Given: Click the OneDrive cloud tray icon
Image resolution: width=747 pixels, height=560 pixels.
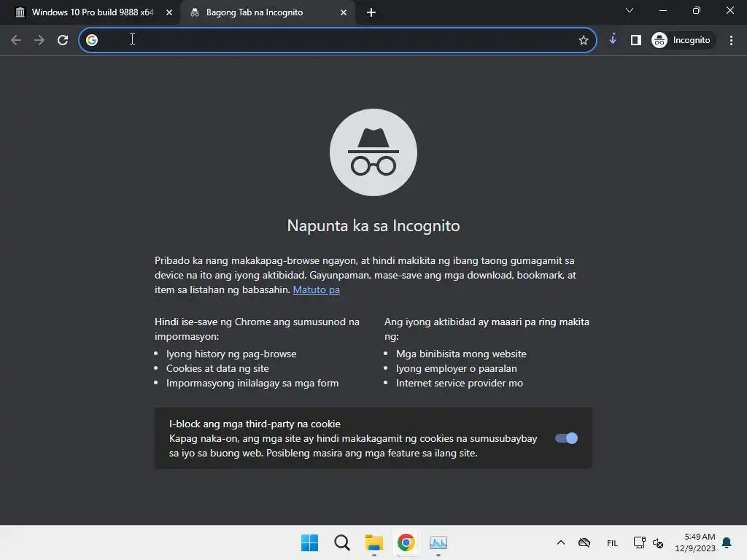Looking at the screenshot, I should click(x=584, y=542).
